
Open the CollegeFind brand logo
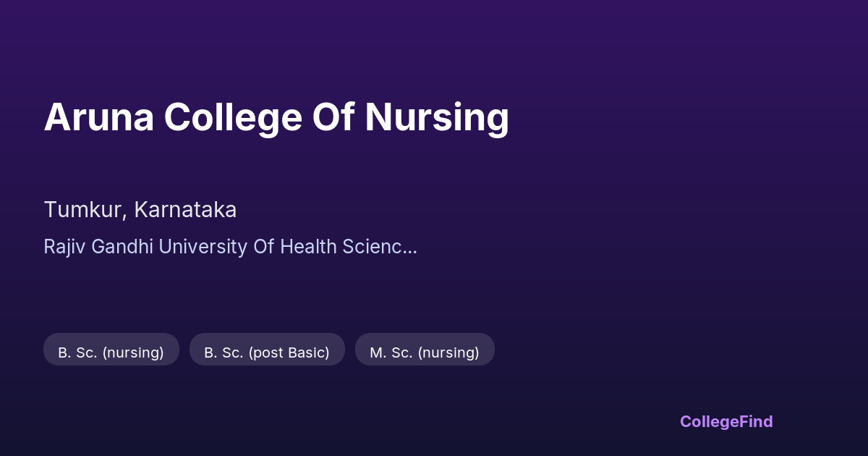[726, 421]
